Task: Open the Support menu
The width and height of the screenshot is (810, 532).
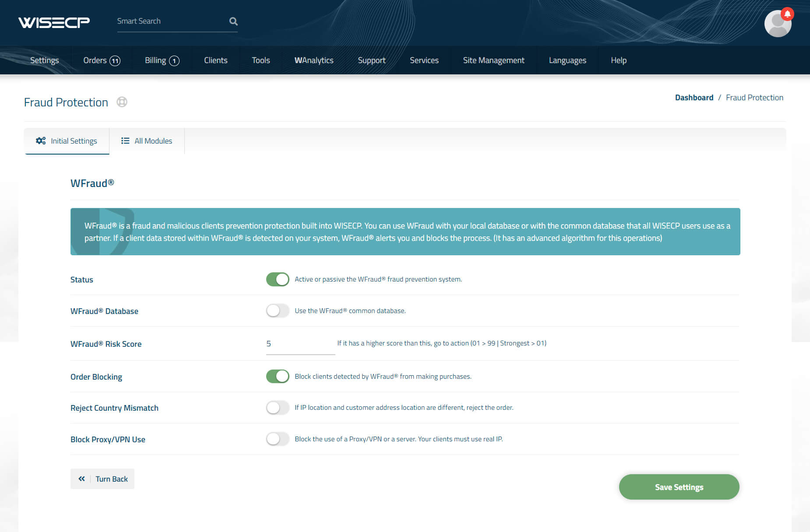Action: [372, 60]
